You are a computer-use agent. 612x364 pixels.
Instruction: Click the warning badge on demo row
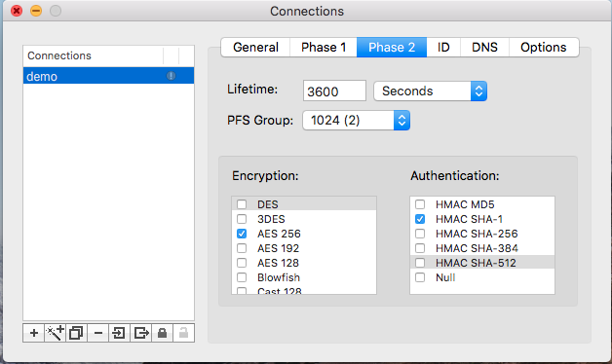coord(171,76)
